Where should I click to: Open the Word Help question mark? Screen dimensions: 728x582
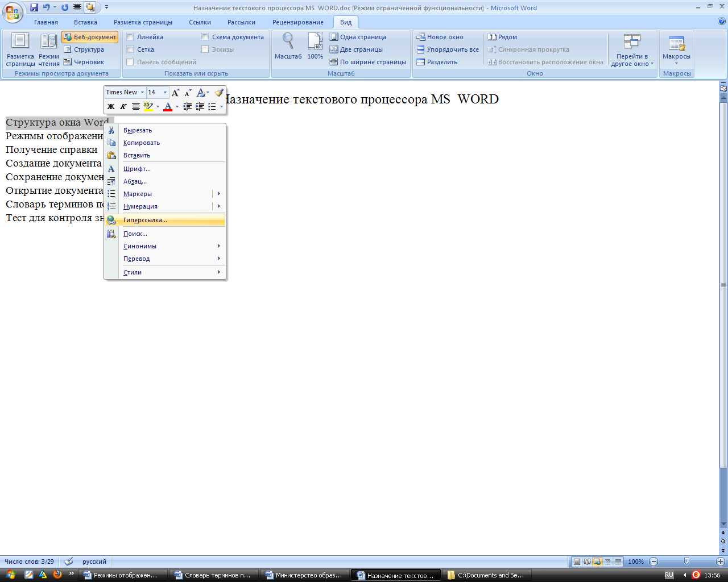point(722,22)
